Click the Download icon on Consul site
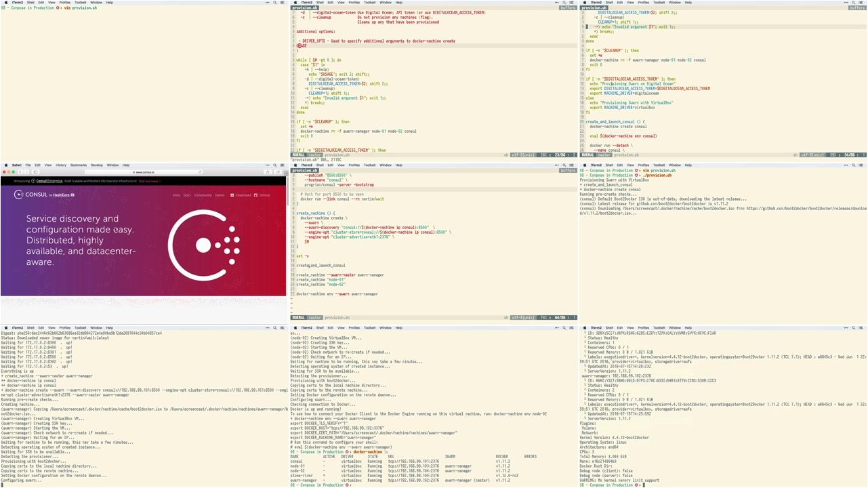Screen dimensions: 868x488 [x=232, y=195]
